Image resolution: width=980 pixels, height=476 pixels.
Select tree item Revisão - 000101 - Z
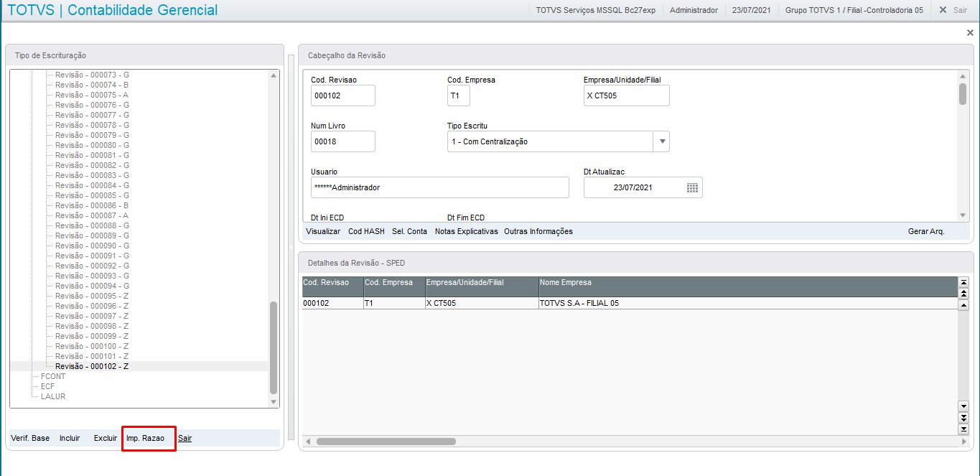point(92,356)
